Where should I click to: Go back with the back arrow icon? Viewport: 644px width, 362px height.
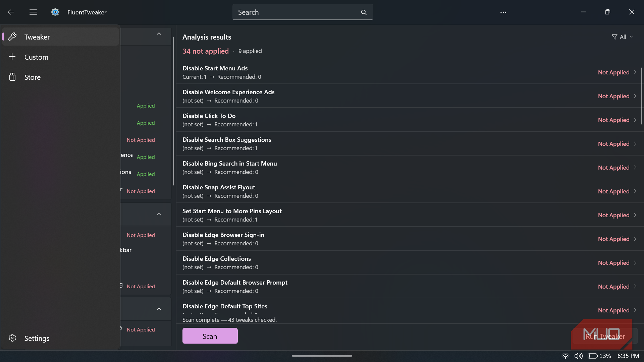pyautogui.click(x=11, y=12)
